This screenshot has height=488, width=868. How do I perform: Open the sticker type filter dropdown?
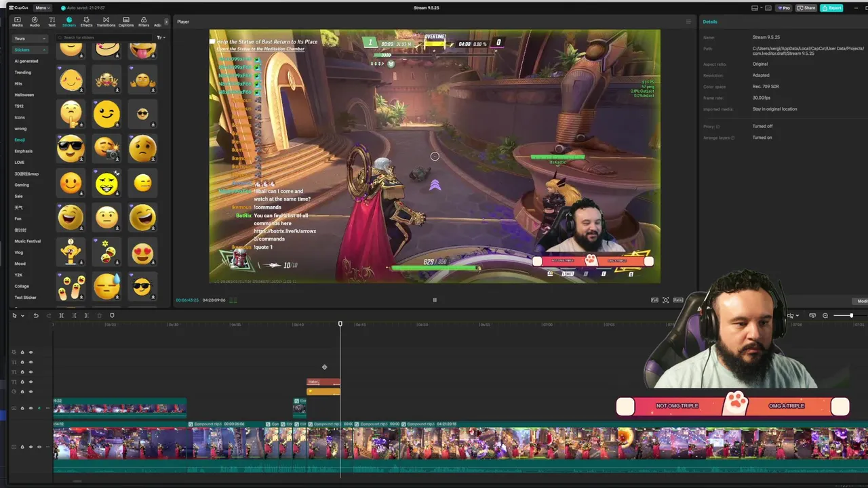(x=161, y=37)
